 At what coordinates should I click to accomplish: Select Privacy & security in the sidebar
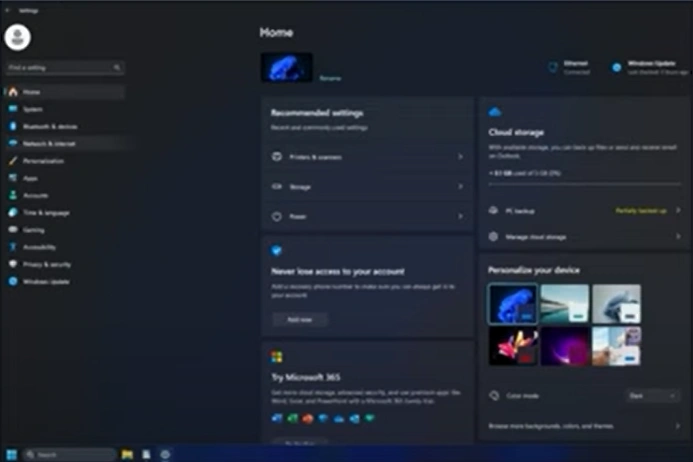click(46, 264)
